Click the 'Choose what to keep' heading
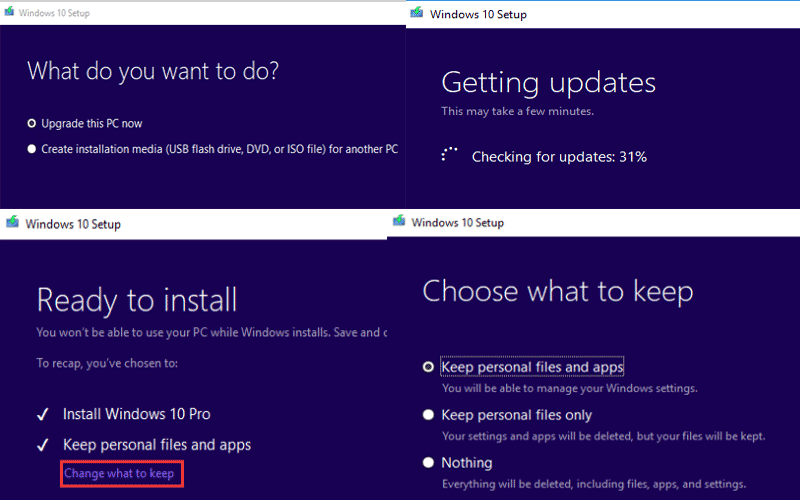 pos(558,292)
